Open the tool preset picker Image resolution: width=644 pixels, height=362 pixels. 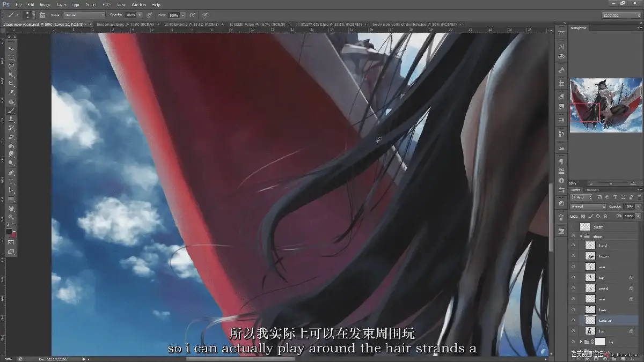[12, 15]
